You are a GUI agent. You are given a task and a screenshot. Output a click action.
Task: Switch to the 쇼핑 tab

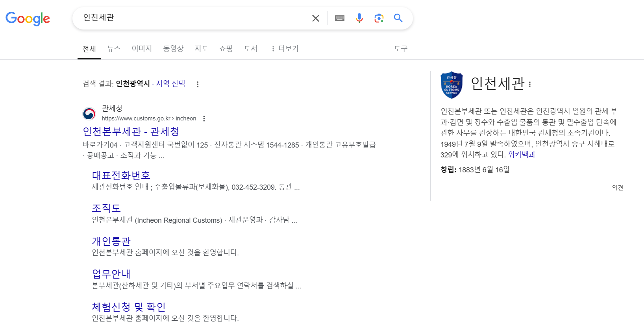point(226,48)
